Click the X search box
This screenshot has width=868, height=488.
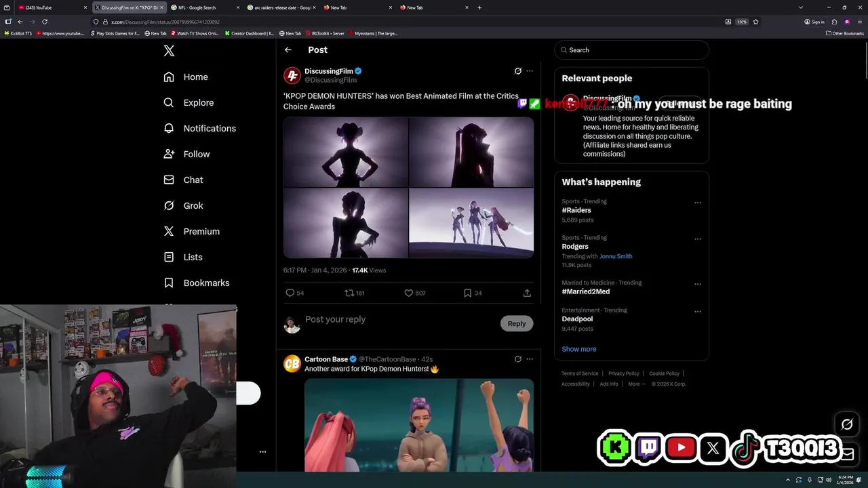click(x=631, y=50)
